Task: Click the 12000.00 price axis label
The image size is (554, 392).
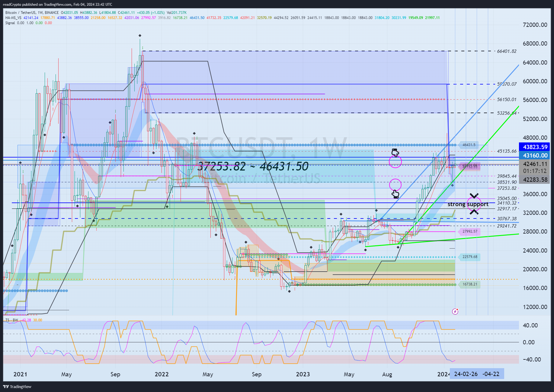Action: (535, 307)
